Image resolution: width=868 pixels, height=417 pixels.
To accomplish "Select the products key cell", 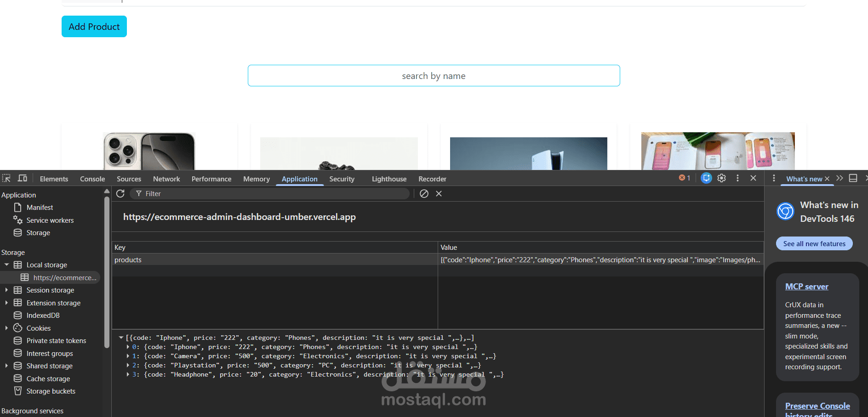I will (275, 260).
